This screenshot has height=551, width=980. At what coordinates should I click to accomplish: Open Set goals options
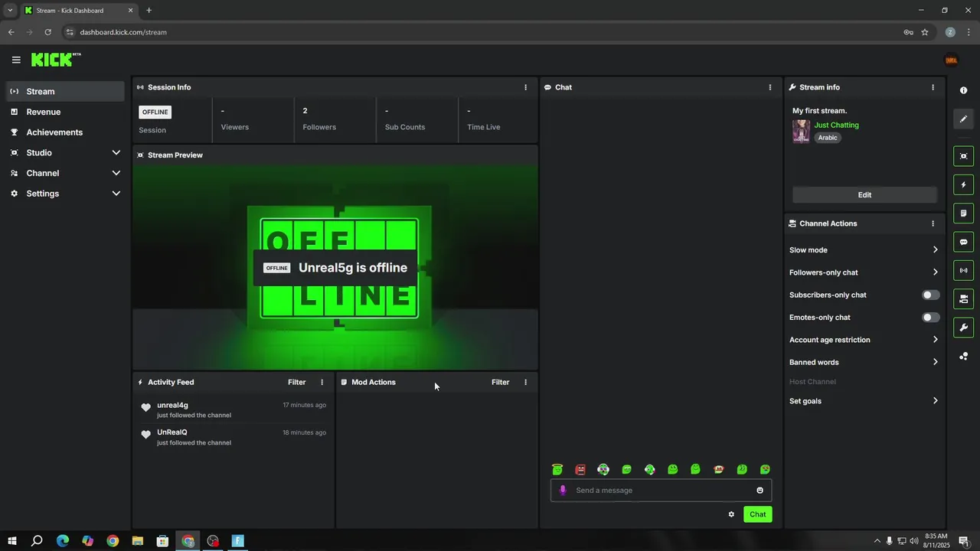pyautogui.click(x=864, y=401)
